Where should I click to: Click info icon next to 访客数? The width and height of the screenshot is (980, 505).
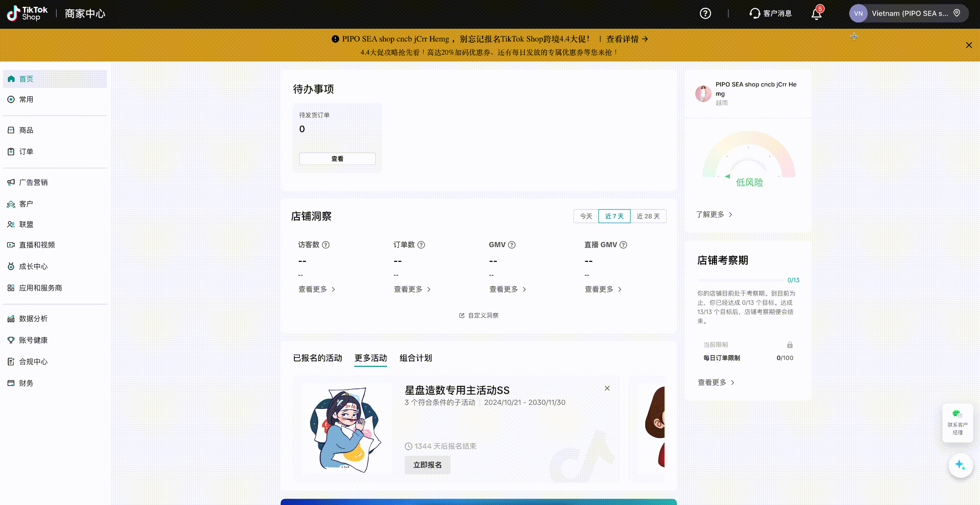[x=326, y=245]
